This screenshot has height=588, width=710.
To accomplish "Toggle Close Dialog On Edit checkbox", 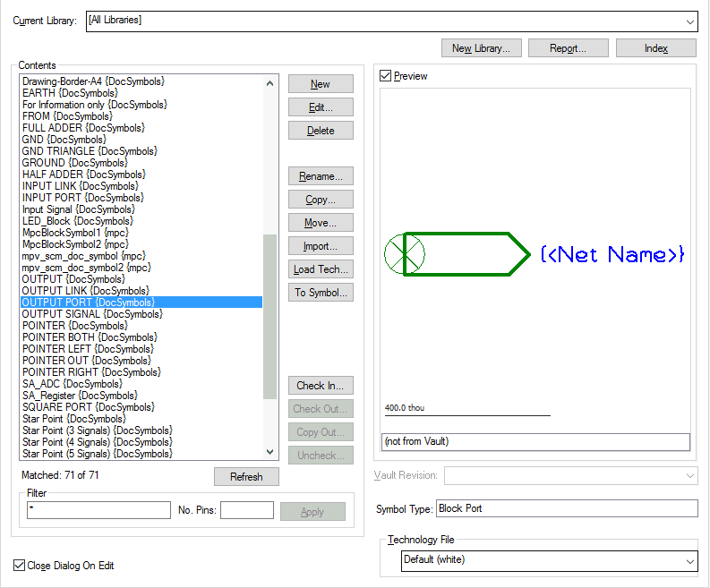I will [x=20, y=566].
